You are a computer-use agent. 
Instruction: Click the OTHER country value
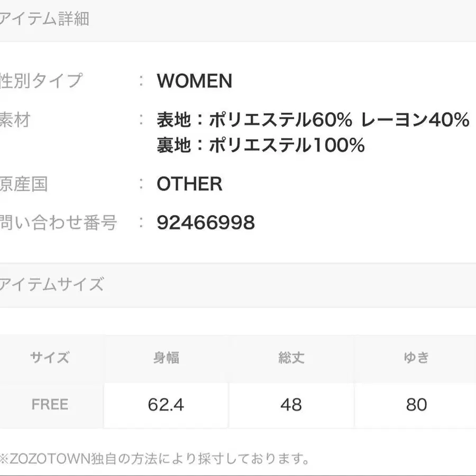[x=189, y=184]
